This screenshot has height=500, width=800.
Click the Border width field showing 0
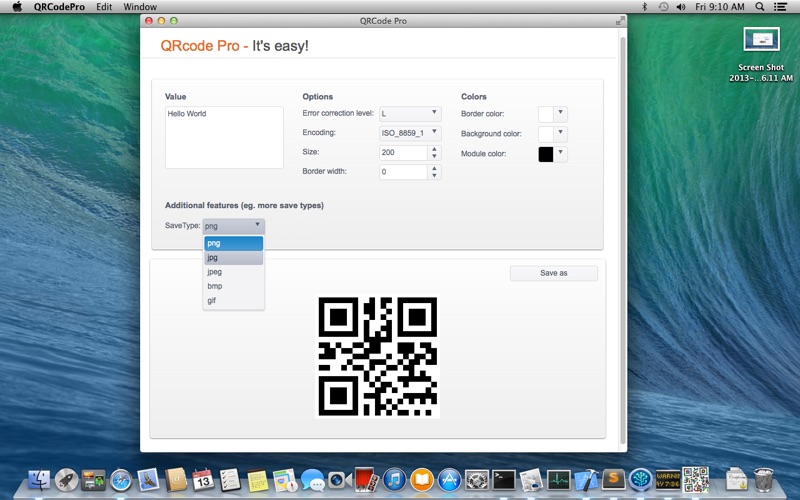point(404,172)
